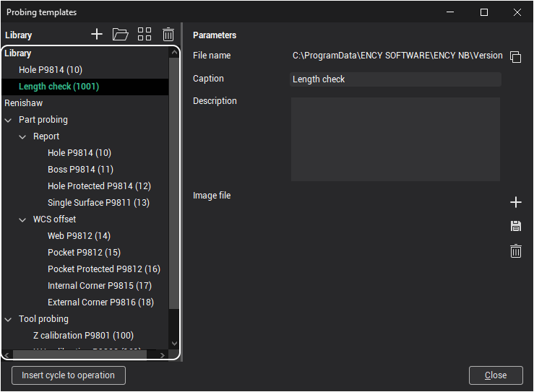
Task: Collapse the Report tree node
Action: (23, 136)
